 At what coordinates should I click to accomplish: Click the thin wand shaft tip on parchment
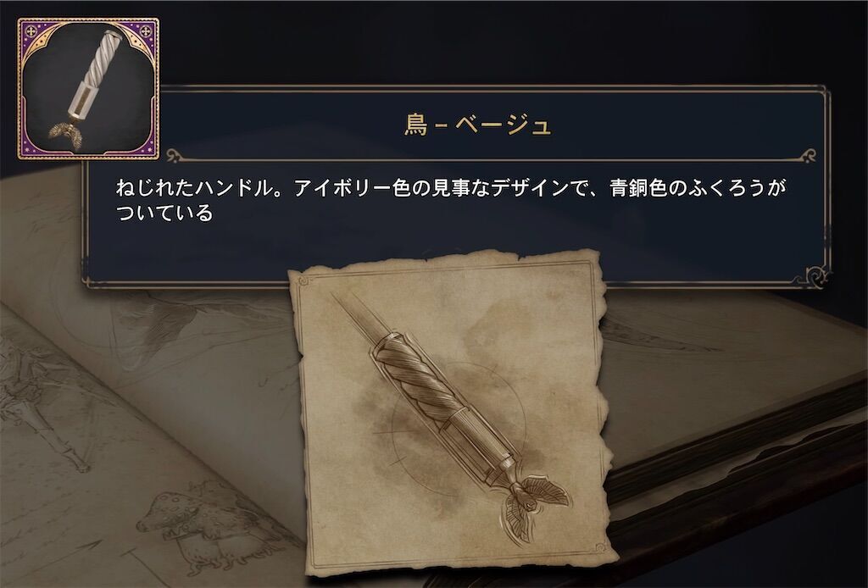tap(352, 313)
